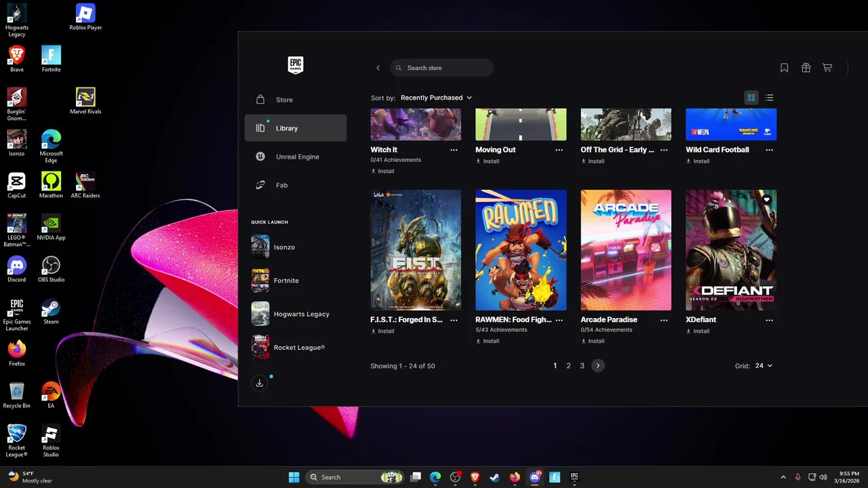Select the Brave desktop icon
868x488 pixels.
(x=17, y=60)
